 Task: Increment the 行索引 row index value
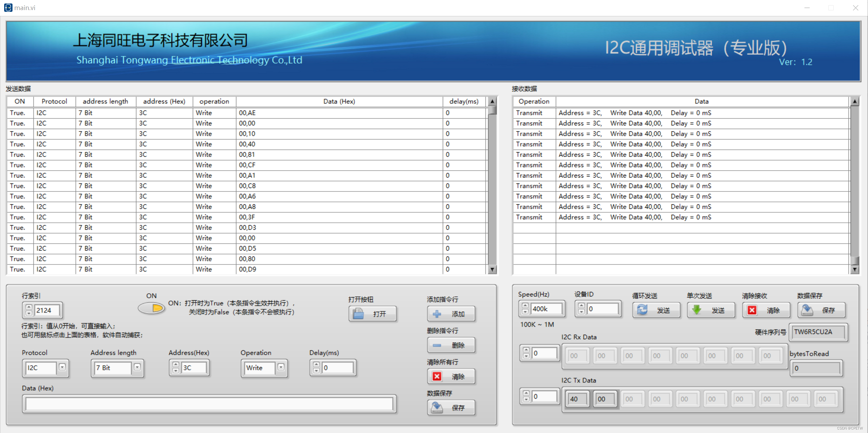(x=29, y=307)
